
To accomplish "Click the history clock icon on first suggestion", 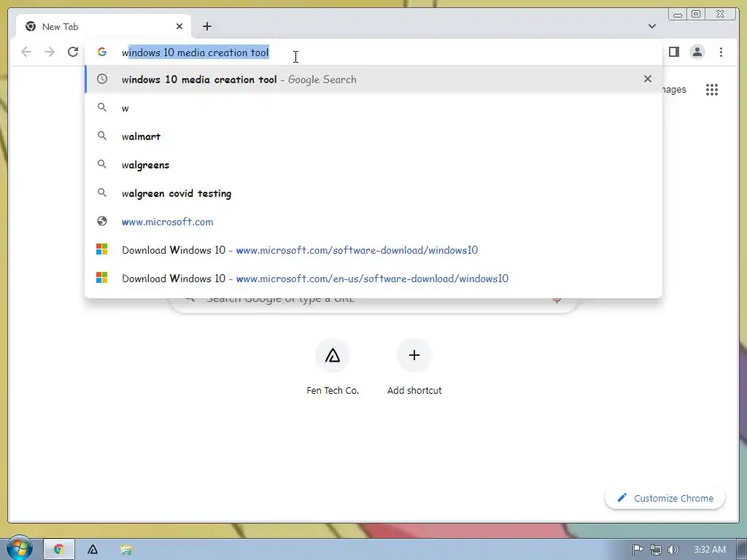I will tap(102, 79).
